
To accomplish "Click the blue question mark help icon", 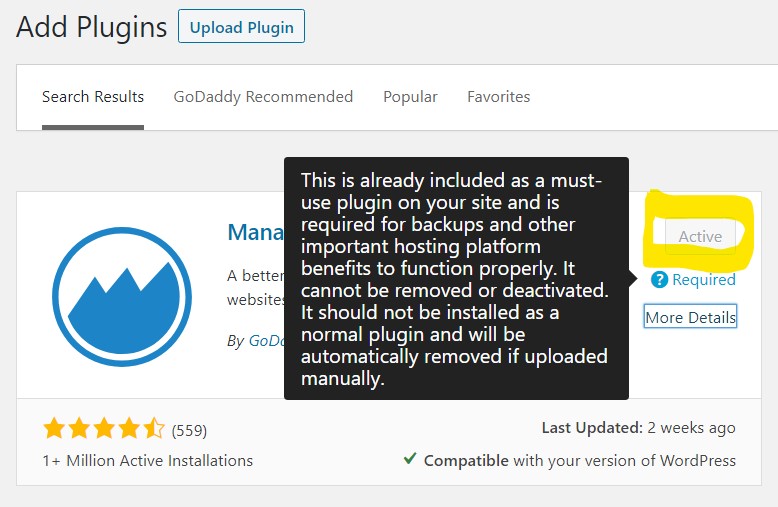I will pyautogui.click(x=659, y=280).
